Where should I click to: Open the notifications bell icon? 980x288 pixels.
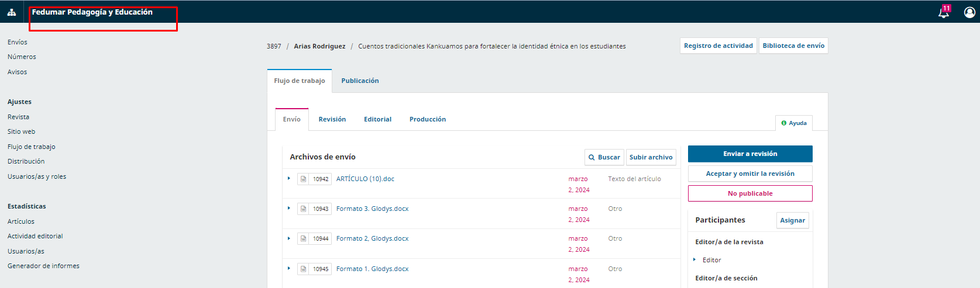click(943, 13)
